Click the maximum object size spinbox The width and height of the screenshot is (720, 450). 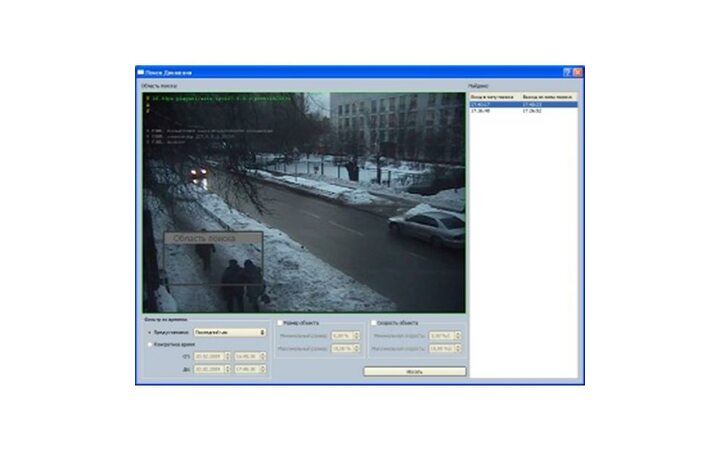(x=345, y=349)
